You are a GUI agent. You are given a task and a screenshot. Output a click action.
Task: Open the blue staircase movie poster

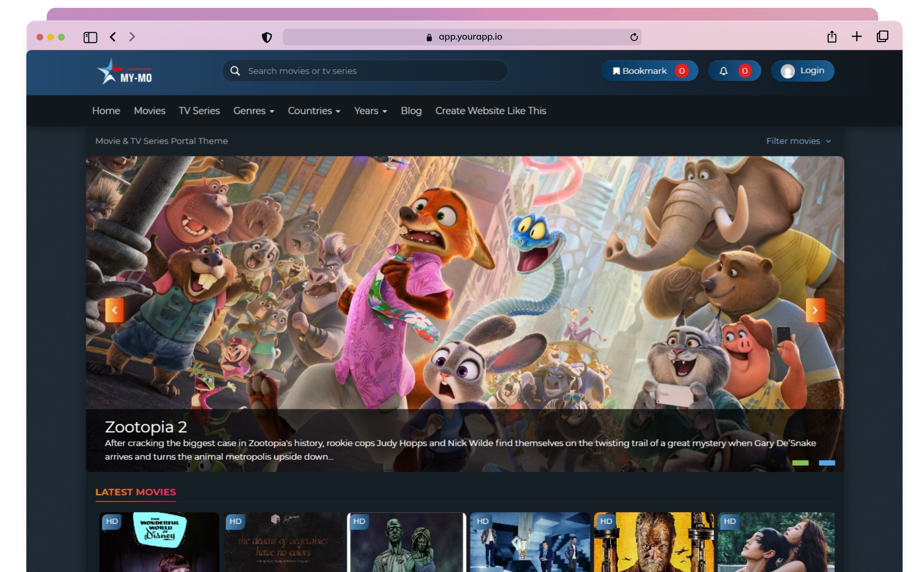[x=530, y=542]
